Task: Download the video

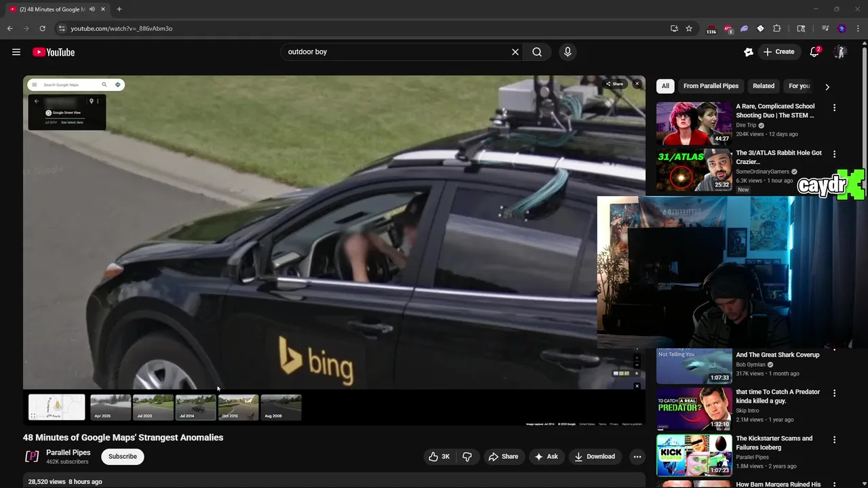Action: click(x=594, y=457)
